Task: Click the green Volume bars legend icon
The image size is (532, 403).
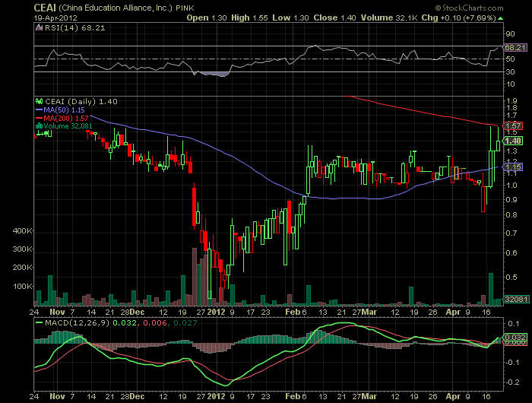Action: coord(40,126)
